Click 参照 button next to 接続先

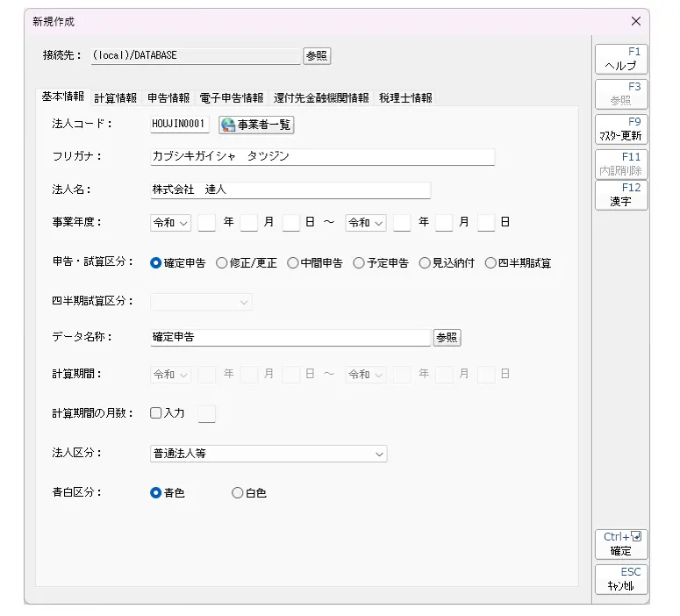click(x=317, y=55)
